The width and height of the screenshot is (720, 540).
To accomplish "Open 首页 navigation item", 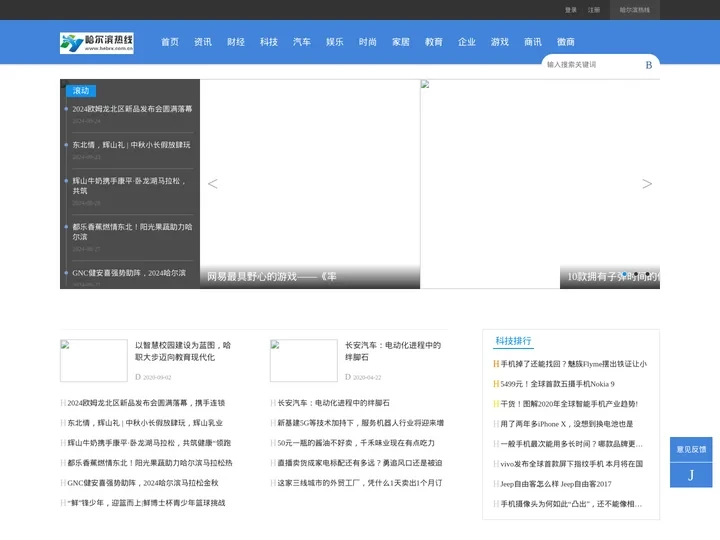I will pos(169,42).
